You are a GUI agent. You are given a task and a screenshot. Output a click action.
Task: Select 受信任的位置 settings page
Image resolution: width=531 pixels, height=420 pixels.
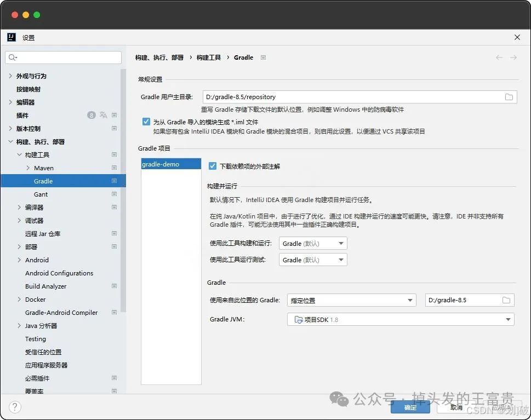(x=43, y=352)
